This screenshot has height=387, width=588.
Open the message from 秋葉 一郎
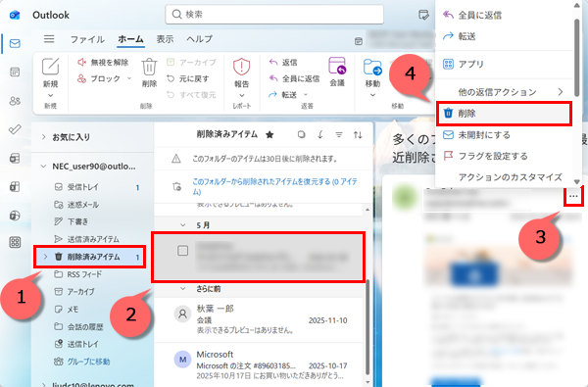pos(259,319)
